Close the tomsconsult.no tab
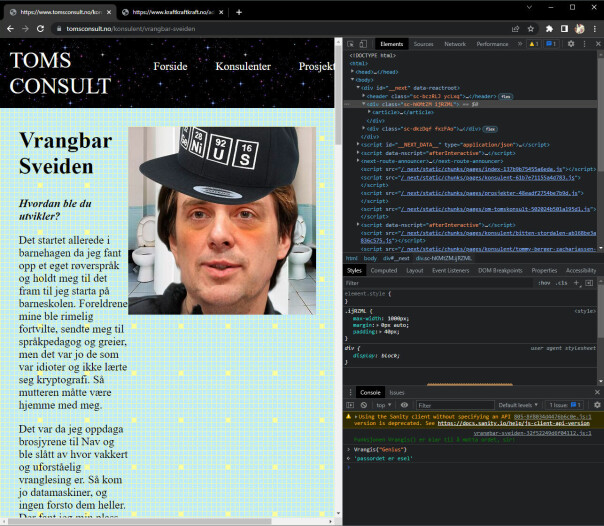Viewport: 604px width, 526px height. click(109, 12)
